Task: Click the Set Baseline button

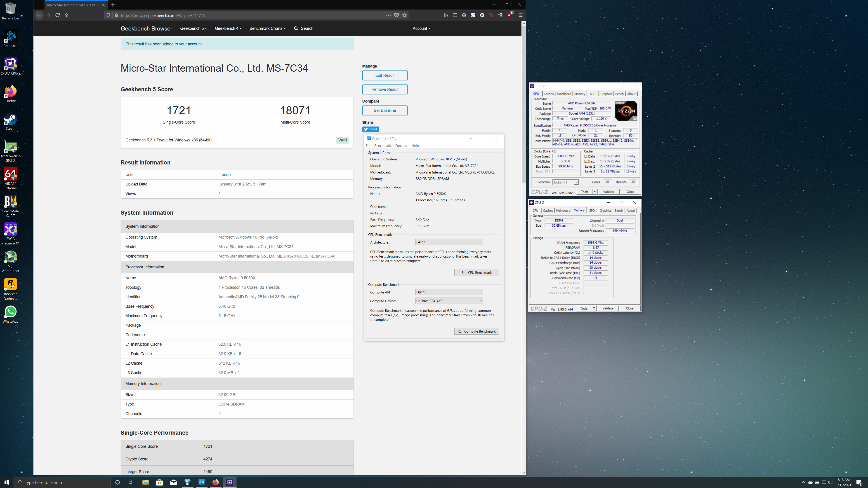Action: [x=385, y=110]
